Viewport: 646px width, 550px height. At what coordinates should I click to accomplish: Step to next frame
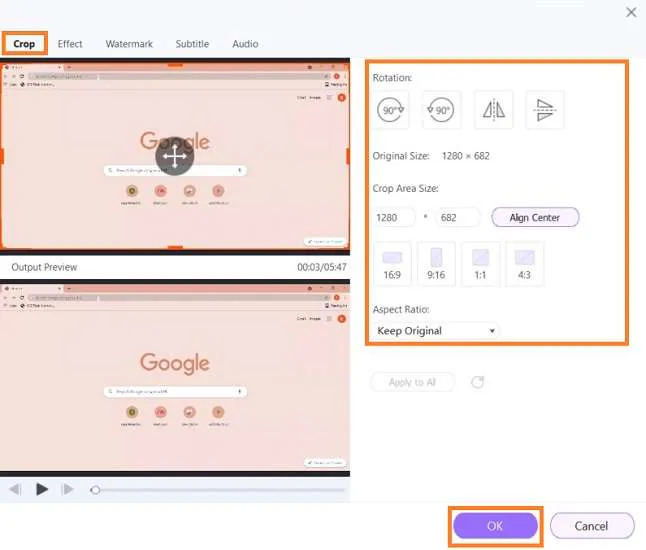click(x=67, y=489)
